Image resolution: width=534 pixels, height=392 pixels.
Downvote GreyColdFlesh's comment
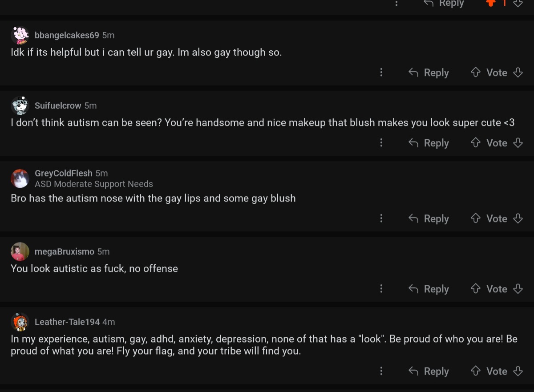point(518,218)
